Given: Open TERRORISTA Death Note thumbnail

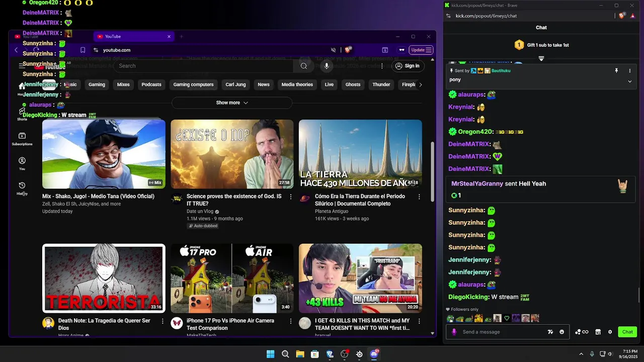Looking at the screenshot, I should coord(104,278).
